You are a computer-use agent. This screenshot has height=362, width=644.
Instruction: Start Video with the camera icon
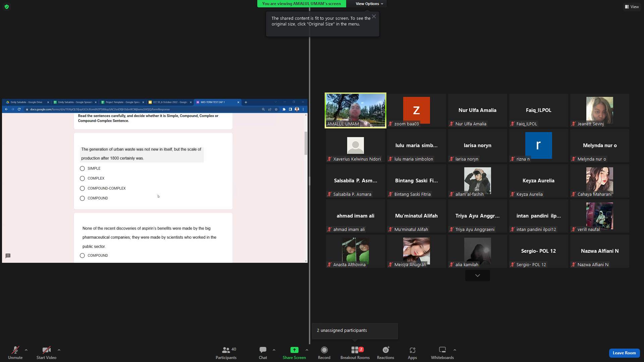point(46,353)
